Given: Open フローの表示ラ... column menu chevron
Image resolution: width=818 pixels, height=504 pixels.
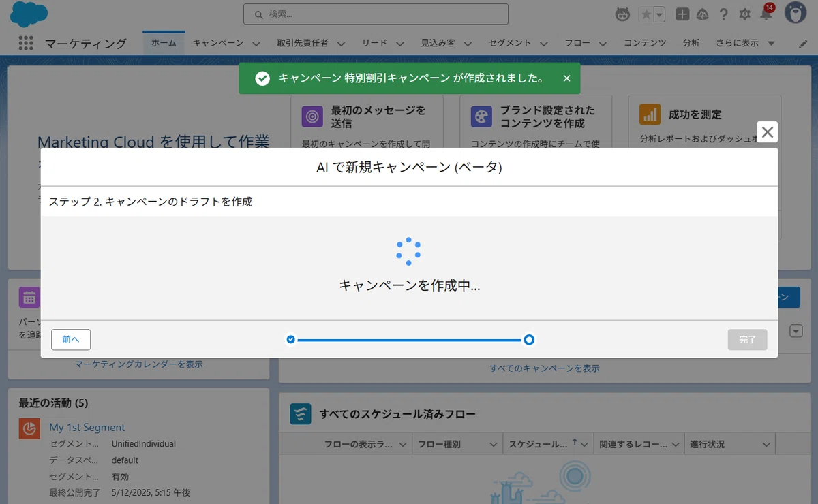Looking at the screenshot, I should click(x=403, y=445).
